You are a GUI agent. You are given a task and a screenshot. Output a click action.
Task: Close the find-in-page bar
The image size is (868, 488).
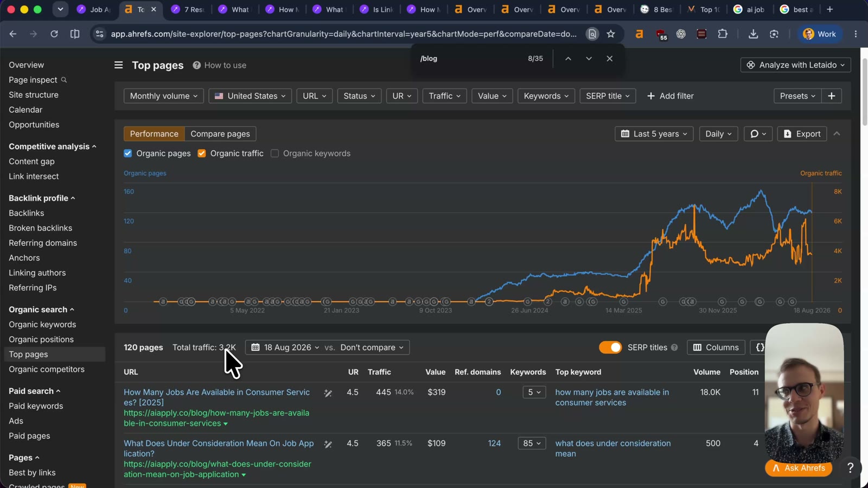click(x=609, y=59)
